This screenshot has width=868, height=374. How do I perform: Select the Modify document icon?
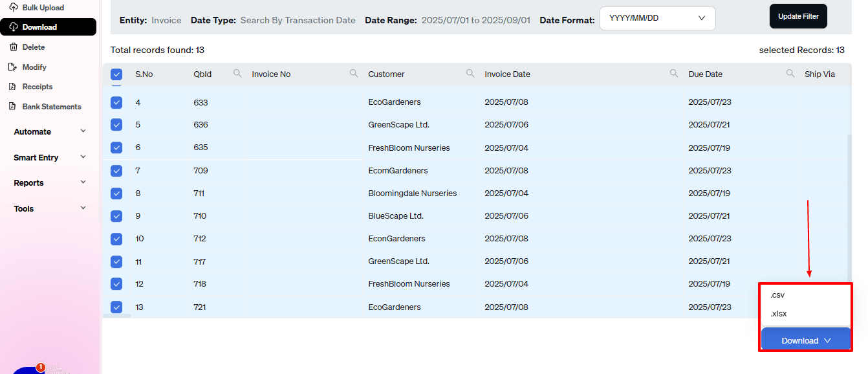pyautogui.click(x=14, y=67)
